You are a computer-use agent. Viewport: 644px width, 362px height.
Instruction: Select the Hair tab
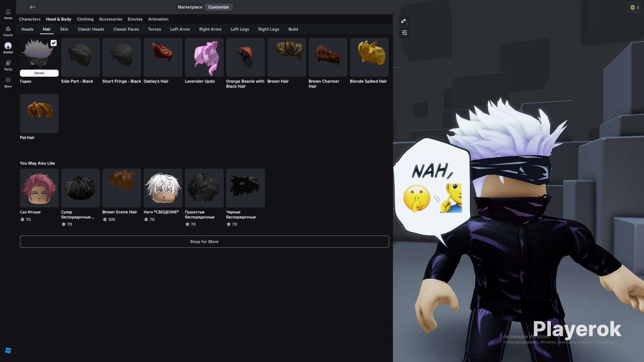point(47,29)
